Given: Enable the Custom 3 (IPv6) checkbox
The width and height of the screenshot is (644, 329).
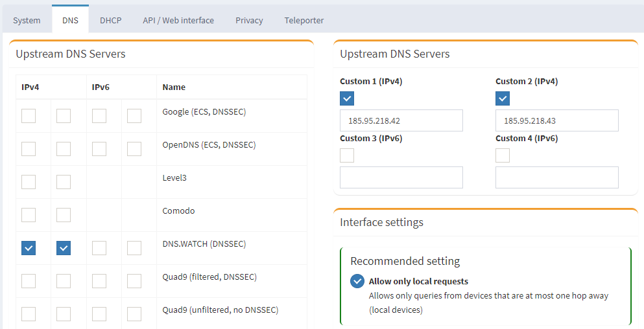Looking at the screenshot, I should tap(347, 155).
